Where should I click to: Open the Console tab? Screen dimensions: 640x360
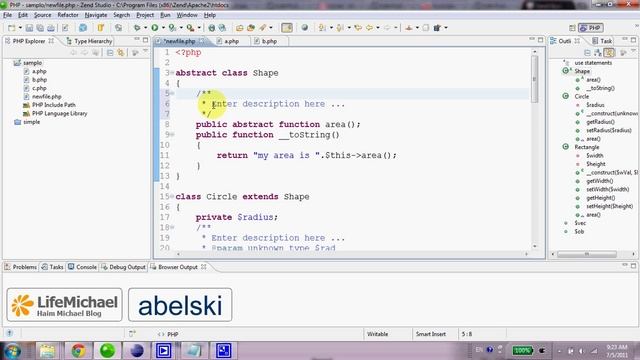[x=82, y=267]
